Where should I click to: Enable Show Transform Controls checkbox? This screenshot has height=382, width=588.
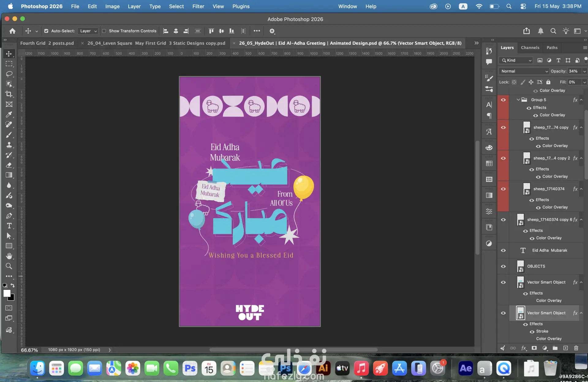point(104,31)
